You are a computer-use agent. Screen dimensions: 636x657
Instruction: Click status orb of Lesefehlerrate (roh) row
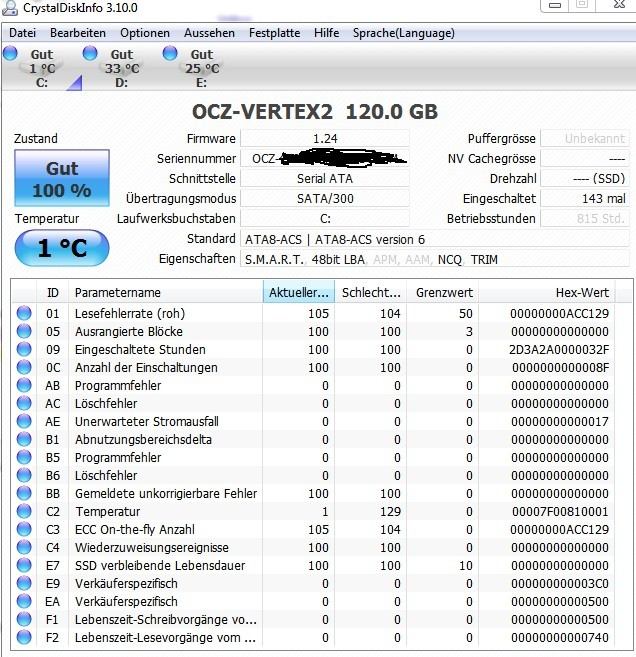point(24,313)
